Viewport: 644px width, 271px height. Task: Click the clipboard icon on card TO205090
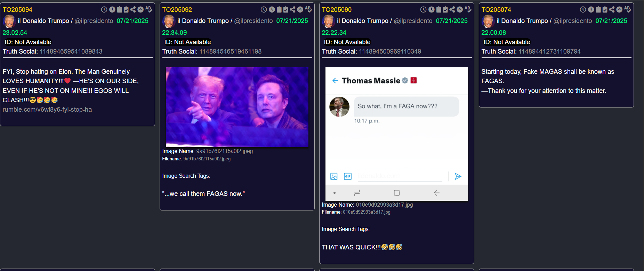pyautogui.click(x=439, y=9)
